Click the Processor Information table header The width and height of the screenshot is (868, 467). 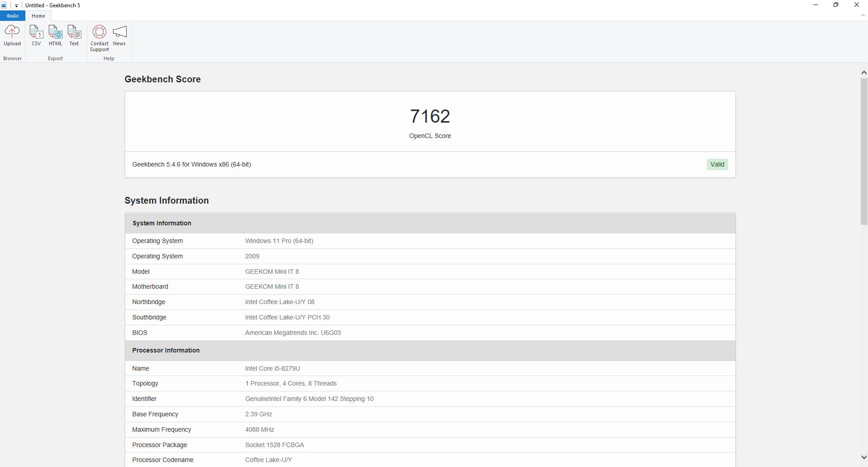[x=430, y=350]
